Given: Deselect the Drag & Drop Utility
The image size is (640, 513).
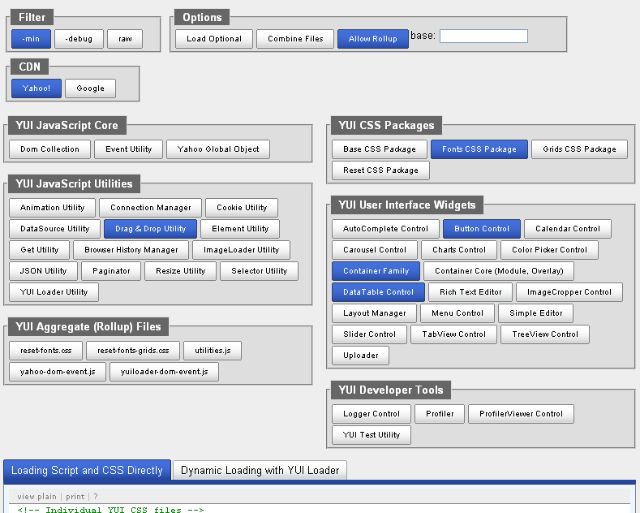Looking at the screenshot, I should coord(151,229).
